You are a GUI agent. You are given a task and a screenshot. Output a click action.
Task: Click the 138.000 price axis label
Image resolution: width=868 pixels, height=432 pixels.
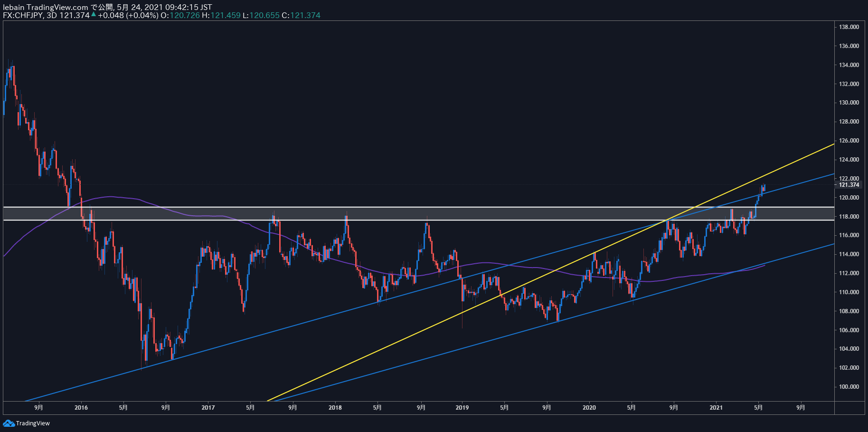pyautogui.click(x=849, y=27)
